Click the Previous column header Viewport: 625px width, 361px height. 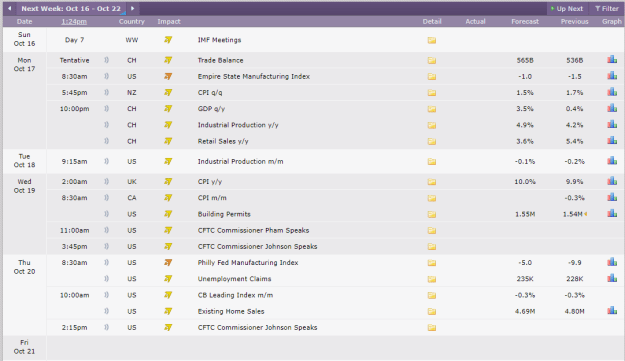(574, 22)
